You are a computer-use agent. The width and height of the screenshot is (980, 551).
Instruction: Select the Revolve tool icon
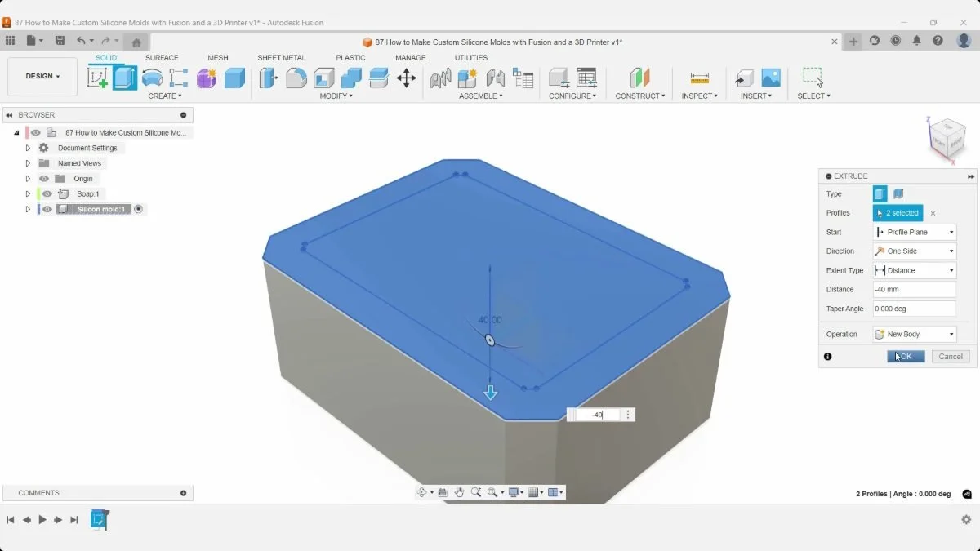pyautogui.click(x=152, y=78)
